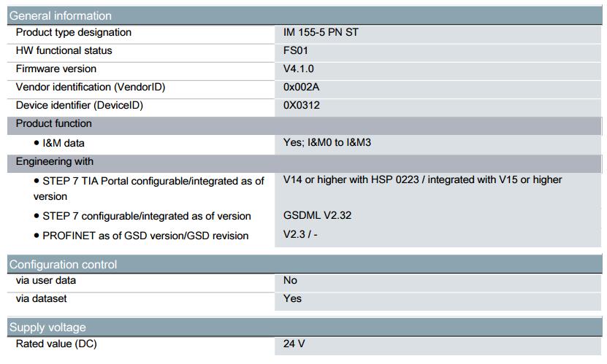
Task: Click the General information section header
Action: [x=305, y=16]
